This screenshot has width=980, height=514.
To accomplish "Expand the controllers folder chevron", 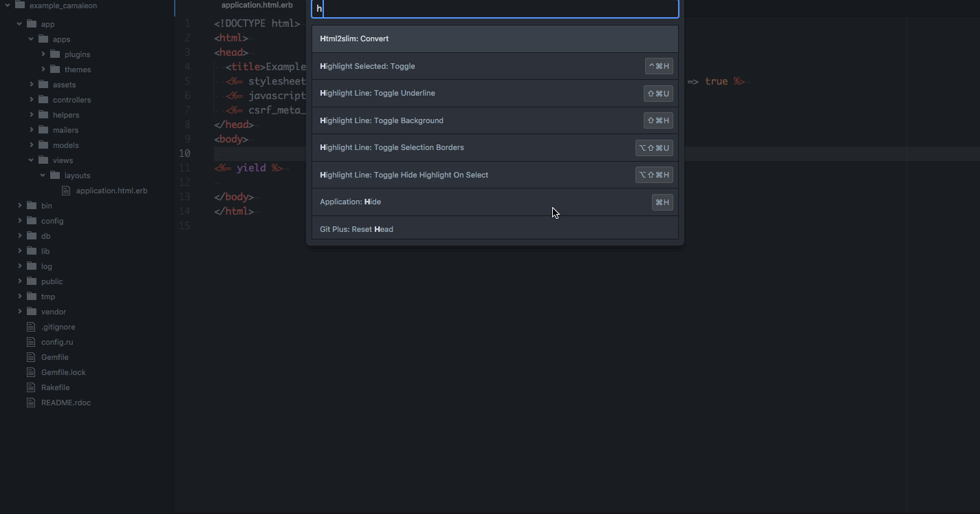I will pyautogui.click(x=32, y=100).
